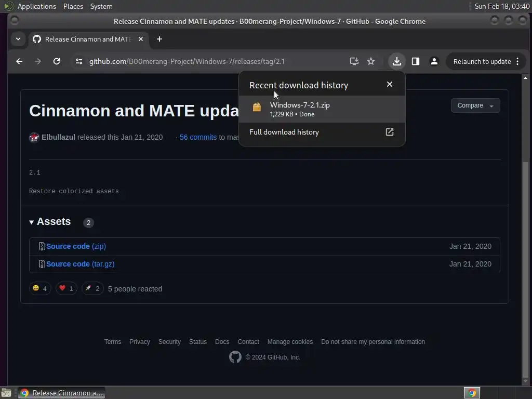The width and height of the screenshot is (532, 399).
Task: Open the Docs footer link
Action: coord(222,342)
